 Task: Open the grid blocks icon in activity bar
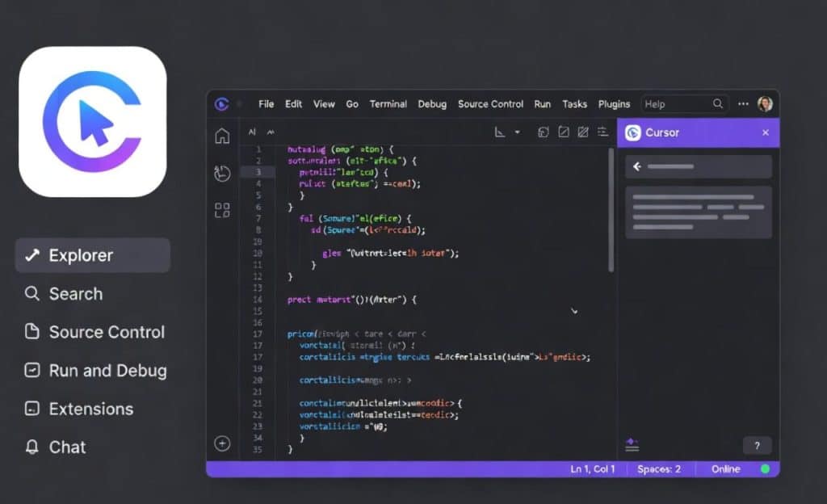click(222, 210)
